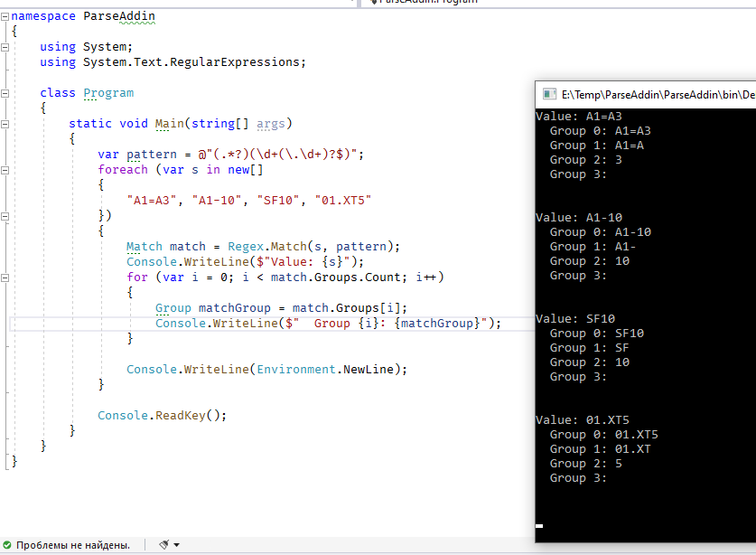Click console line 'Group 1: 01.XT'

click(601, 449)
